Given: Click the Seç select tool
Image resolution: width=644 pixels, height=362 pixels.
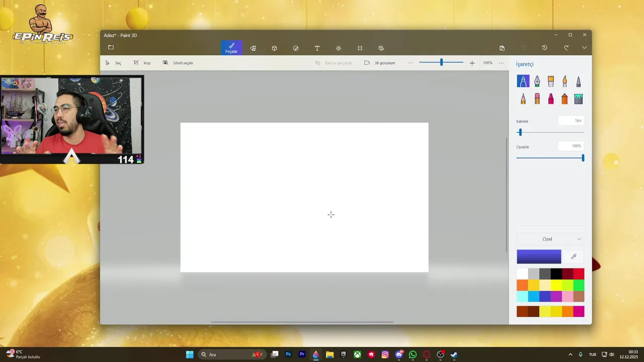Looking at the screenshot, I should [113, 63].
